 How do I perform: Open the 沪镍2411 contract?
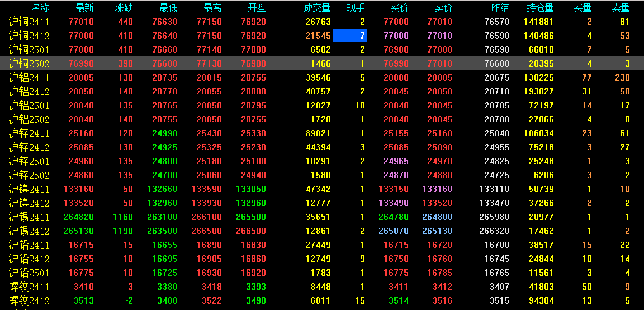[x=29, y=190]
